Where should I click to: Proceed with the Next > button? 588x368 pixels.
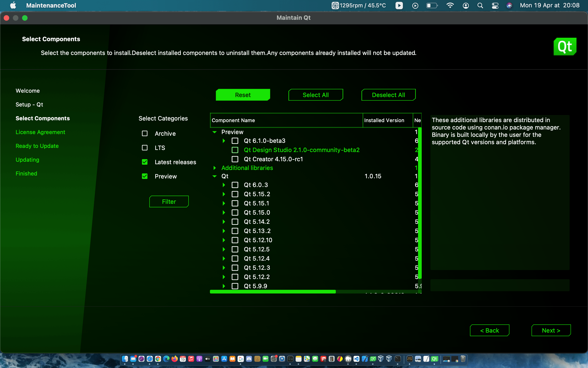tap(551, 330)
